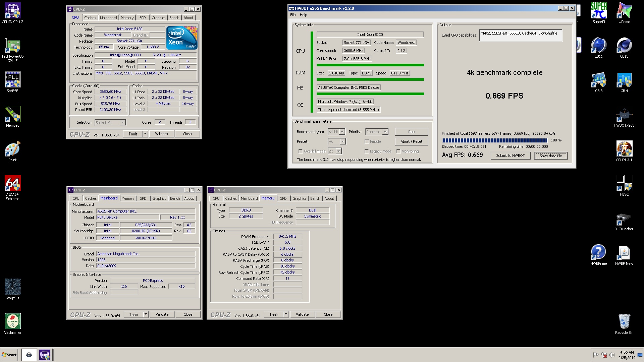Image resolution: width=644 pixels, height=362 pixels.
Task: Click the system tray volume icon
Action: (612, 355)
